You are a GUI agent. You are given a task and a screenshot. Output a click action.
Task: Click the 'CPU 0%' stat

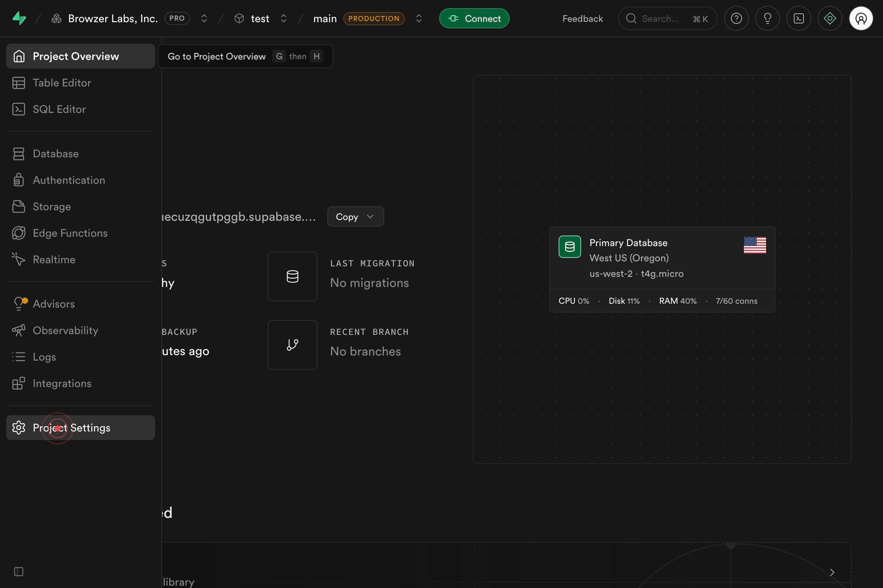[574, 301]
